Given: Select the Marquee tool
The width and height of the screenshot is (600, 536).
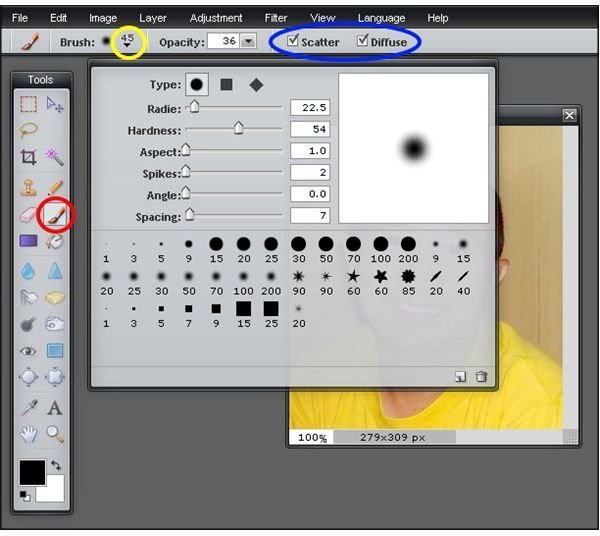Looking at the screenshot, I should [29, 104].
